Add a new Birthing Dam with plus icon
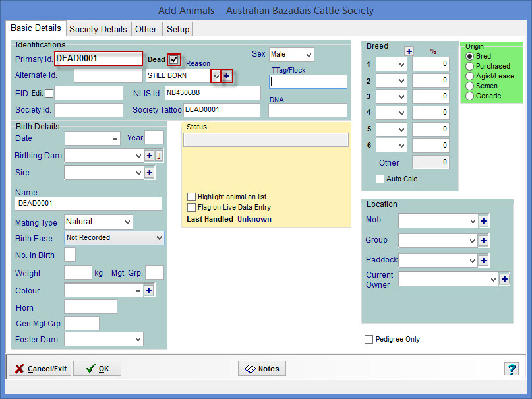Screen dimensions: 532x399 [149, 156]
